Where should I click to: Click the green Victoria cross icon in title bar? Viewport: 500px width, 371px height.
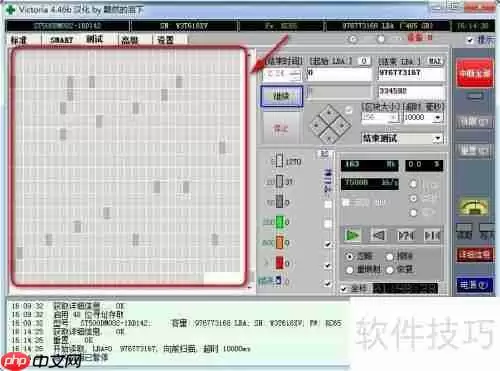10,9
